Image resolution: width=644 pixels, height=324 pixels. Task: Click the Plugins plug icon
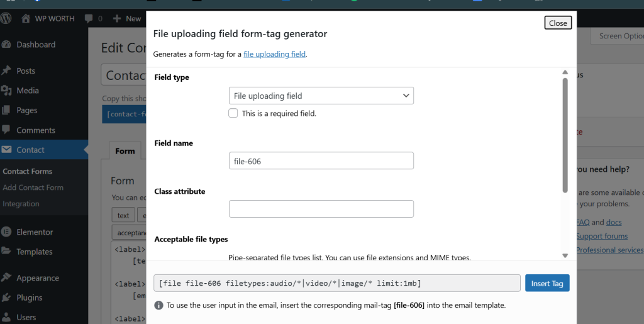click(x=6, y=298)
